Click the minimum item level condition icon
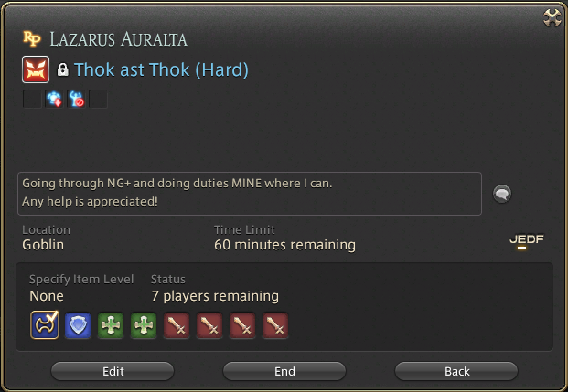568x392 pixels. click(x=54, y=99)
